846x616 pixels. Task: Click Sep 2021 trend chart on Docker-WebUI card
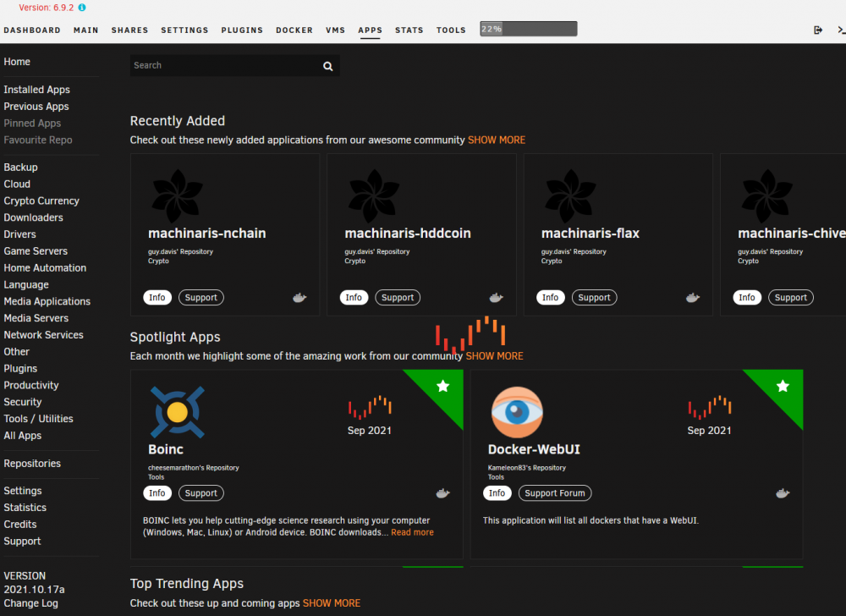(710, 407)
